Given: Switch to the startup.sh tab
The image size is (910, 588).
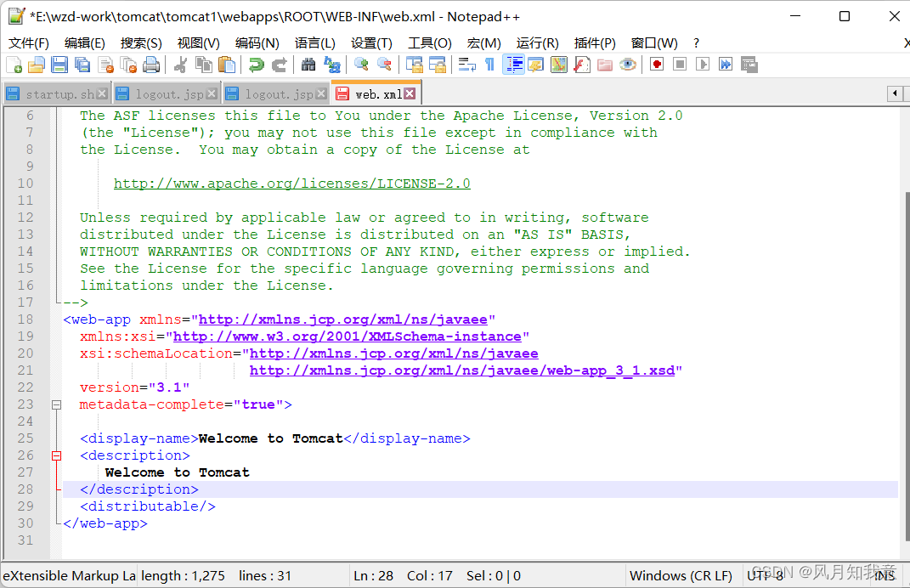Looking at the screenshot, I should click(x=55, y=94).
